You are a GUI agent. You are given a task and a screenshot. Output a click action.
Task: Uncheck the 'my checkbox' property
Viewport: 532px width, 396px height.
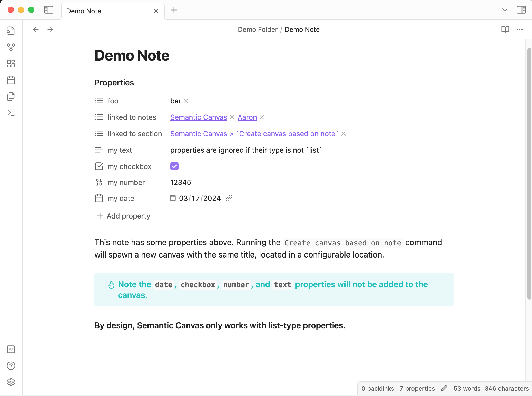tap(174, 166)
